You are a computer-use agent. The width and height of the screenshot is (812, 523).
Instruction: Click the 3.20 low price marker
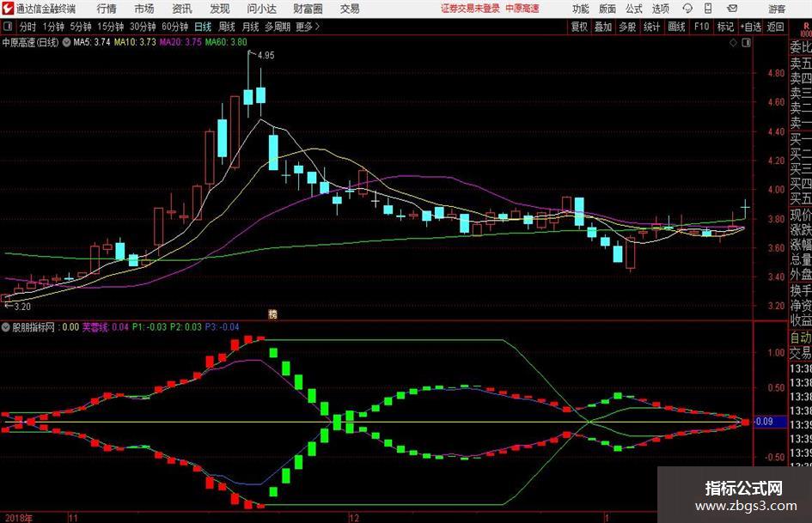22,307
